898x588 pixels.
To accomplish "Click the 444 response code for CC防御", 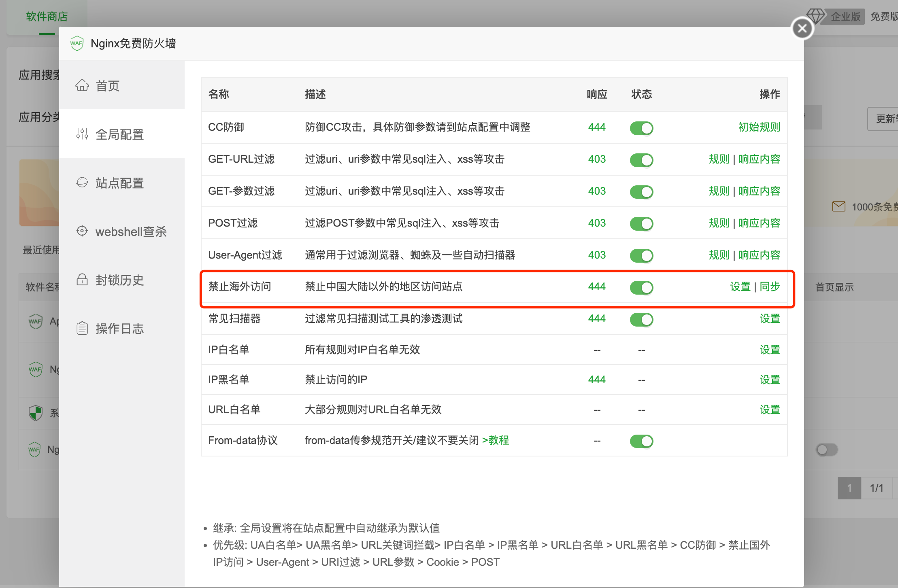I will pos(597,127).
